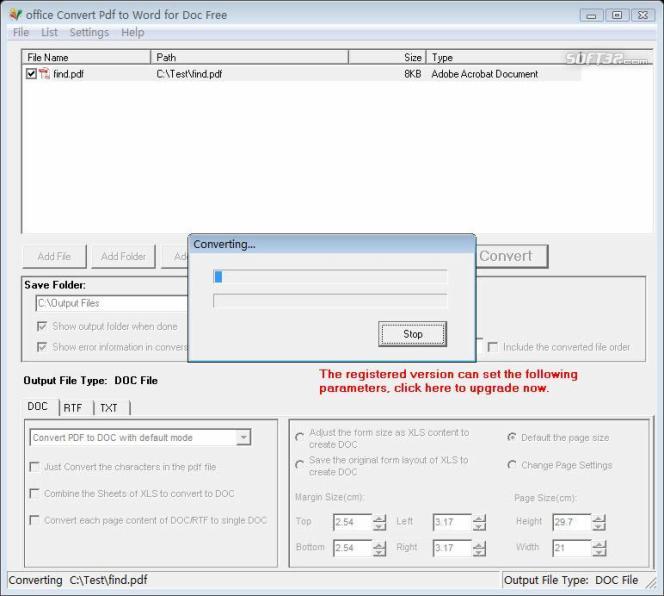Check Convert each page content to single DOC

(x=34, y=520)
